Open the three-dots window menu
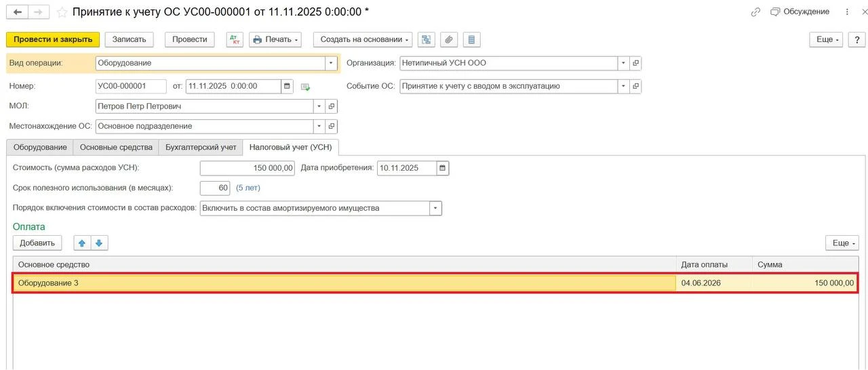The height and width of the screenshot is (370, 868). point(848,12)
